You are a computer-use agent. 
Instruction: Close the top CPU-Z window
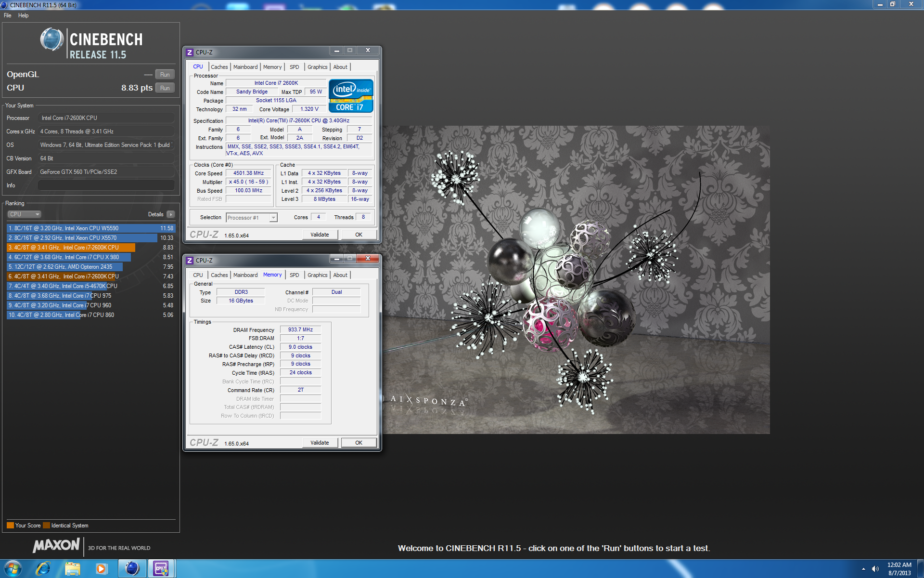click(x=368, y=51)
